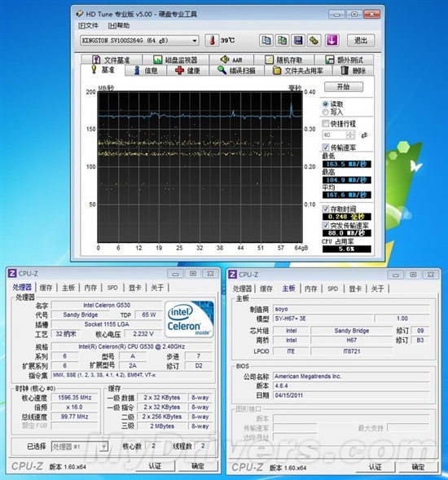Expand the KINGSTON SV100S264G drive dropdown

195,41
